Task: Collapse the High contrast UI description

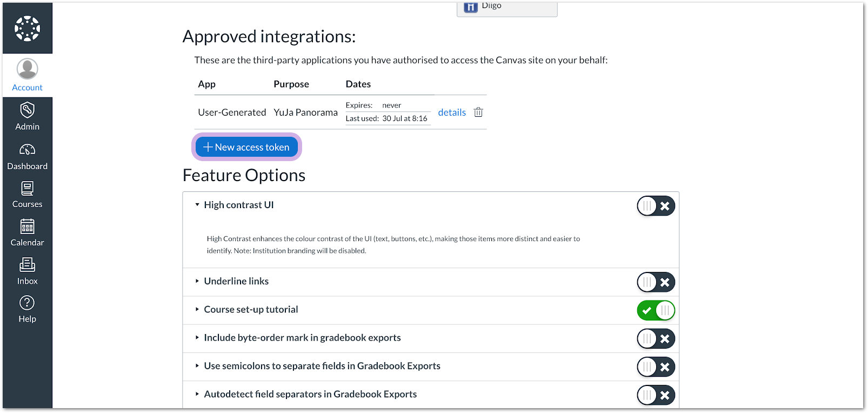Action: [197, 205]
